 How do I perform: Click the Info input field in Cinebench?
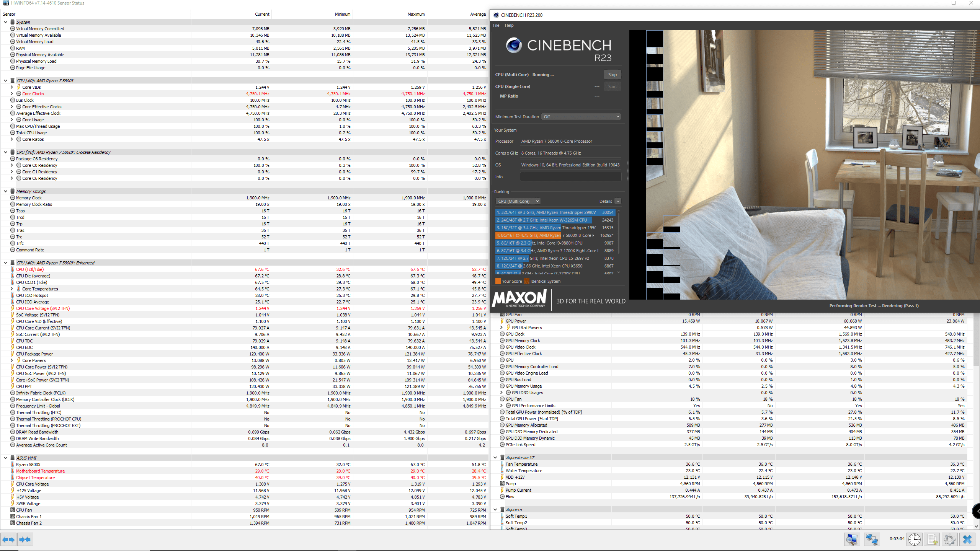pos(570,177)
